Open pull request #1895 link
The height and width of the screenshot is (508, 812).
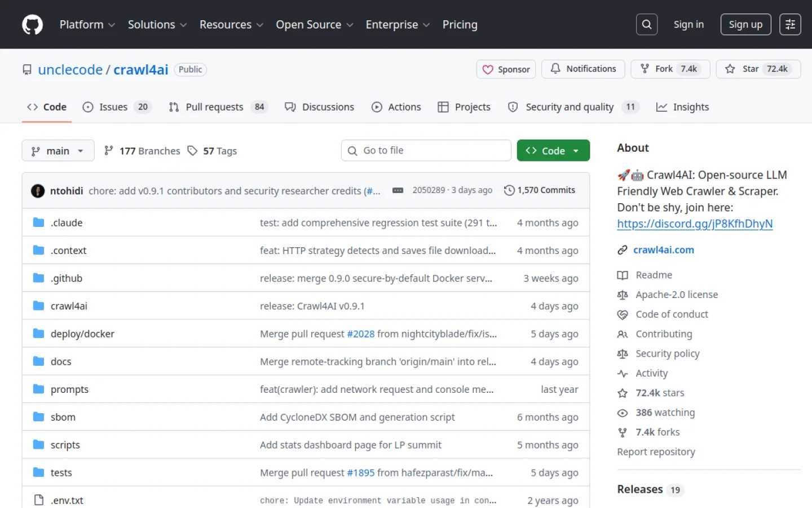click(x=361, y=472)
